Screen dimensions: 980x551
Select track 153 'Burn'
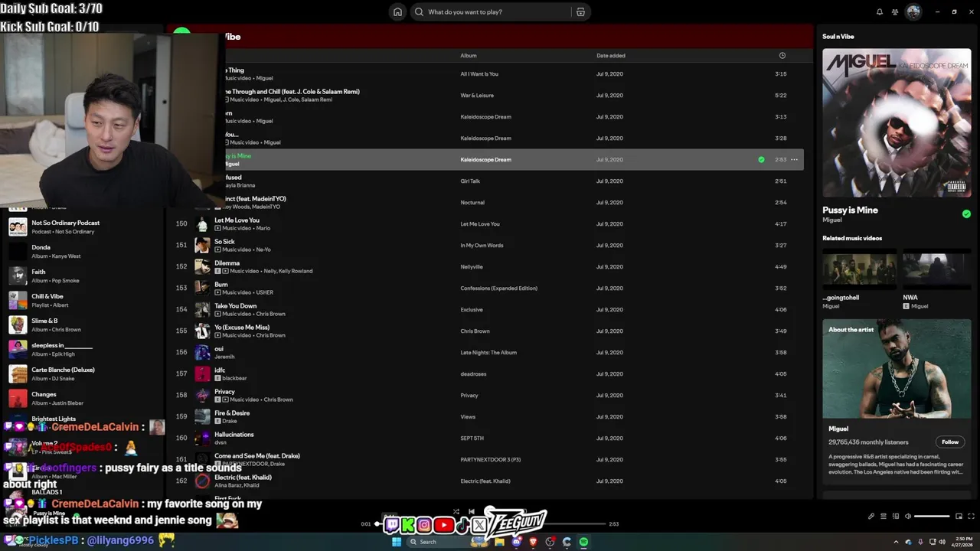490,289
